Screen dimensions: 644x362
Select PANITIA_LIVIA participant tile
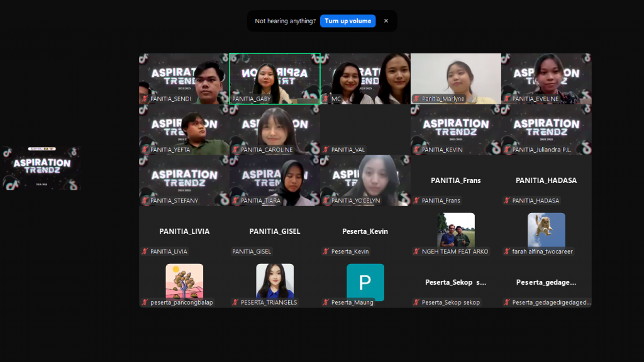pyautogui.click(x=184, y=231)
